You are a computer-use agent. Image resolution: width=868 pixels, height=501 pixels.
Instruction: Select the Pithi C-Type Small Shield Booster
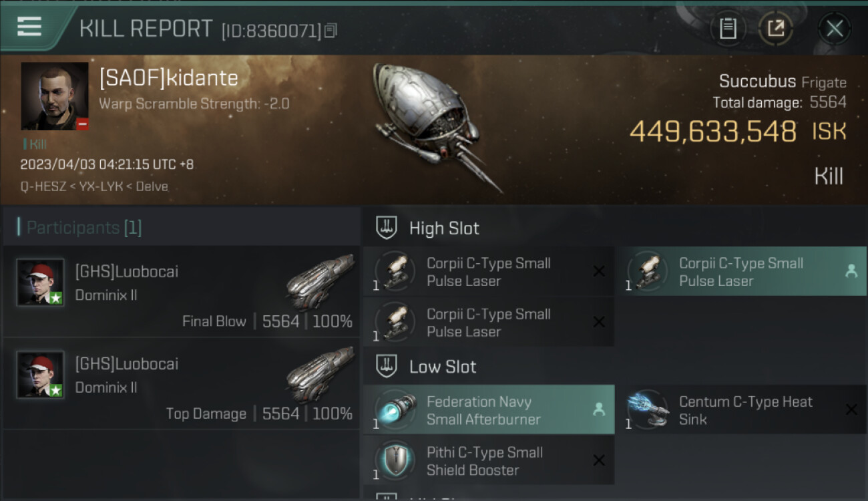[x=489, y=461]
